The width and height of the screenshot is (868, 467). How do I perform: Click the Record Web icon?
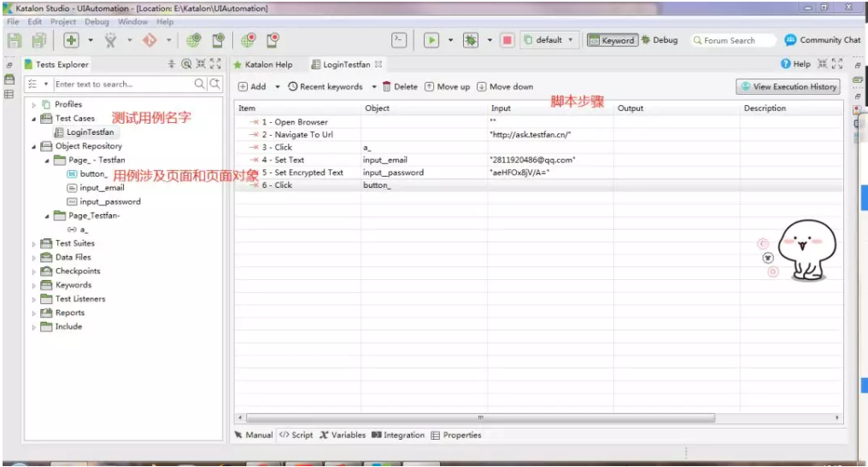[x=249, y=40]
